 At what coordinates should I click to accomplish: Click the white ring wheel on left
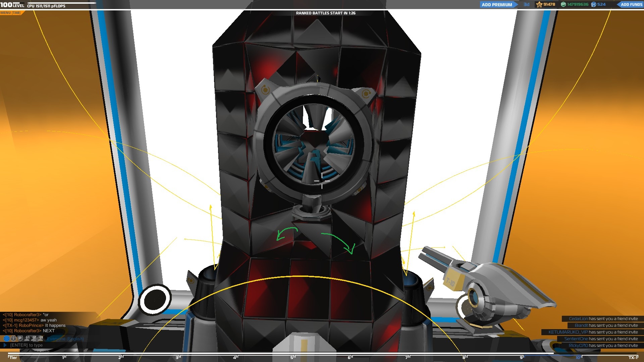(x=155, y=300)
